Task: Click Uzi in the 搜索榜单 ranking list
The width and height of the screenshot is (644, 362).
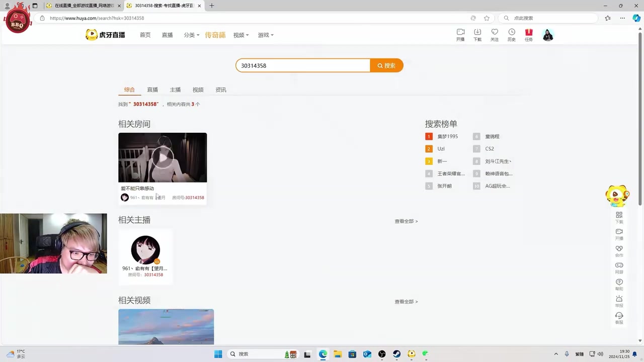Action: 441,148
